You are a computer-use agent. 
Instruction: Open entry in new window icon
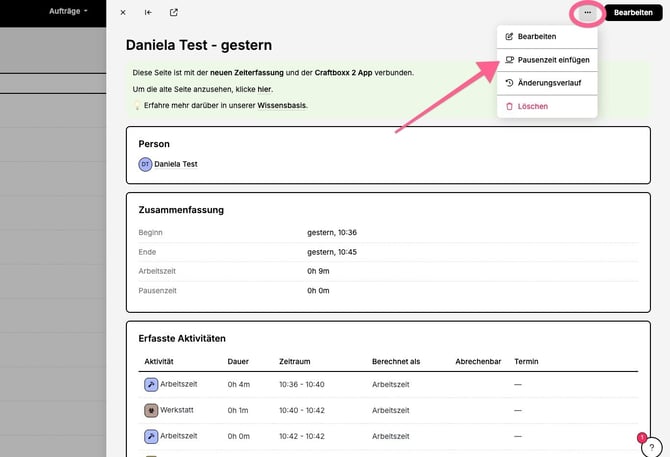174,13
